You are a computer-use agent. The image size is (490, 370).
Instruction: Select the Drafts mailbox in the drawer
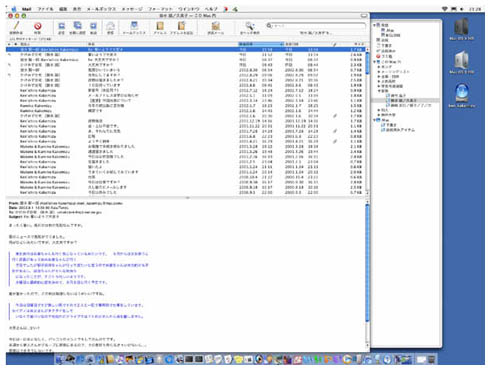(385, 46)
